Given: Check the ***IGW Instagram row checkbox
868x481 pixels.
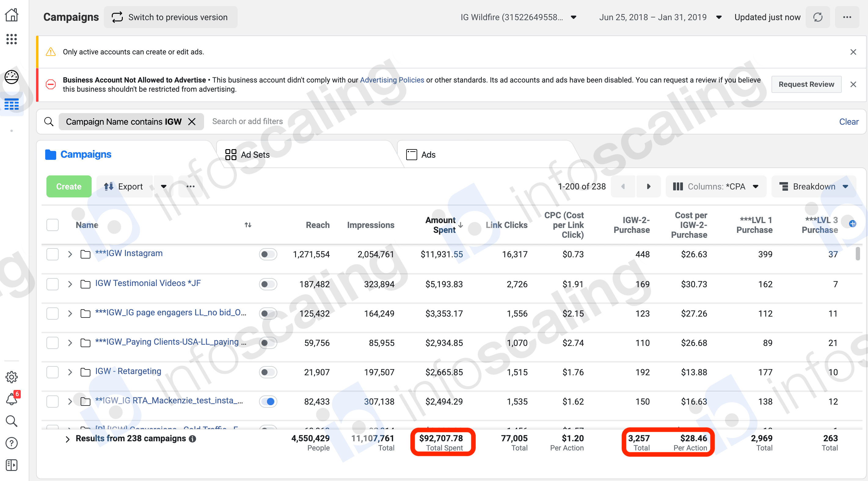Looking at the screenshot, I should tap(53, 254).
